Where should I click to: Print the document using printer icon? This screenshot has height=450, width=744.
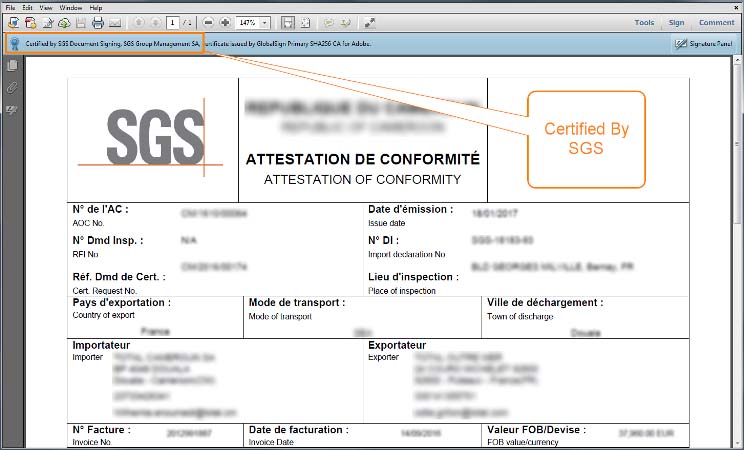point(98,22)
